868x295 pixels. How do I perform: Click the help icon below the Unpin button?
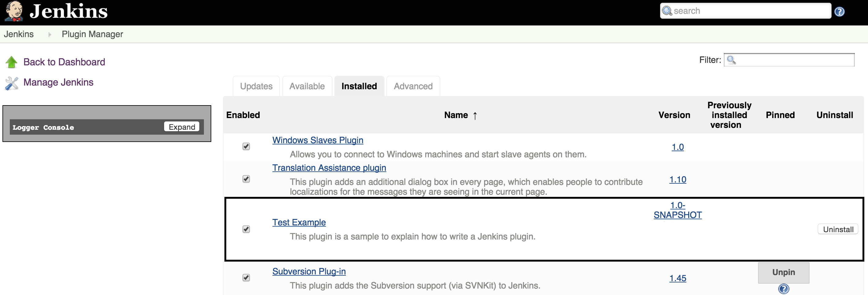[x=783, y=289]
